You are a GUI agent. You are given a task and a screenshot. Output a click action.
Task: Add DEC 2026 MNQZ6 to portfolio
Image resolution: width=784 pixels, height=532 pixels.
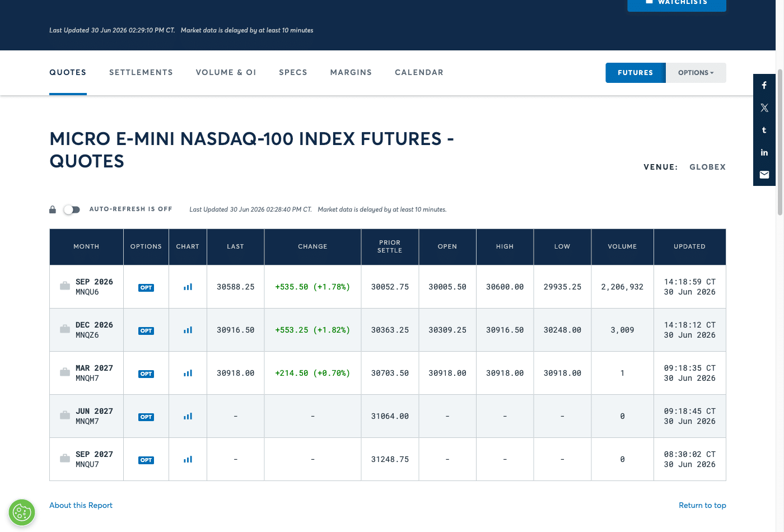(x=65, y=329)
